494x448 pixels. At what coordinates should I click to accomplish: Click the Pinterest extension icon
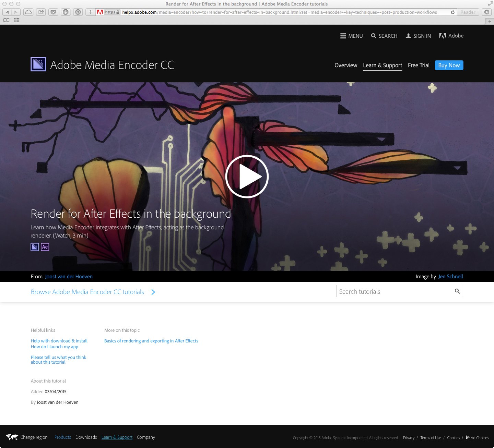click(78, 12)
